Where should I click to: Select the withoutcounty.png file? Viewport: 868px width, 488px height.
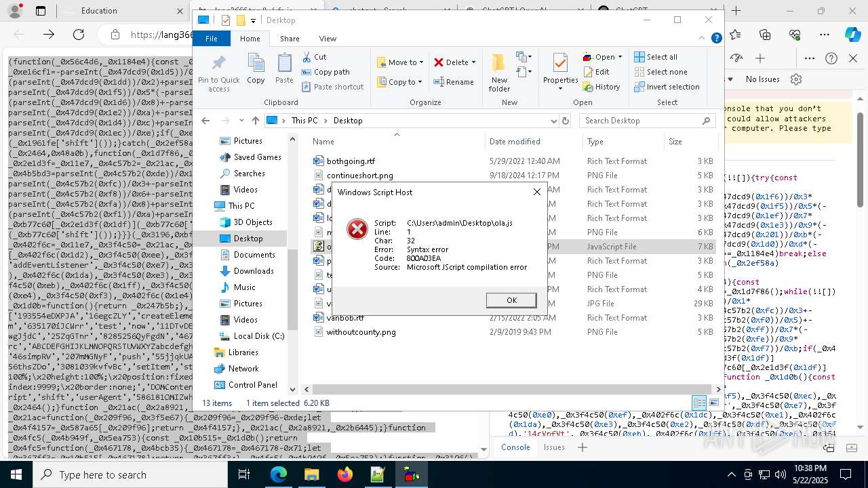pyautogui.click(x=361, y=332)
